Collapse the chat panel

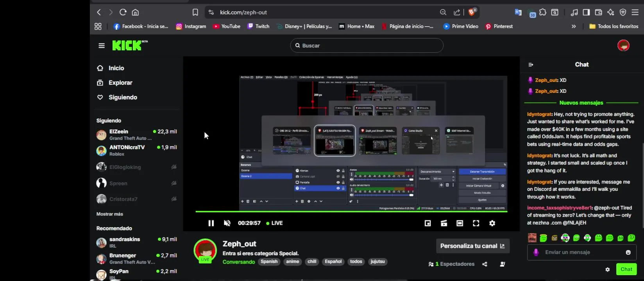click(531, 65)
